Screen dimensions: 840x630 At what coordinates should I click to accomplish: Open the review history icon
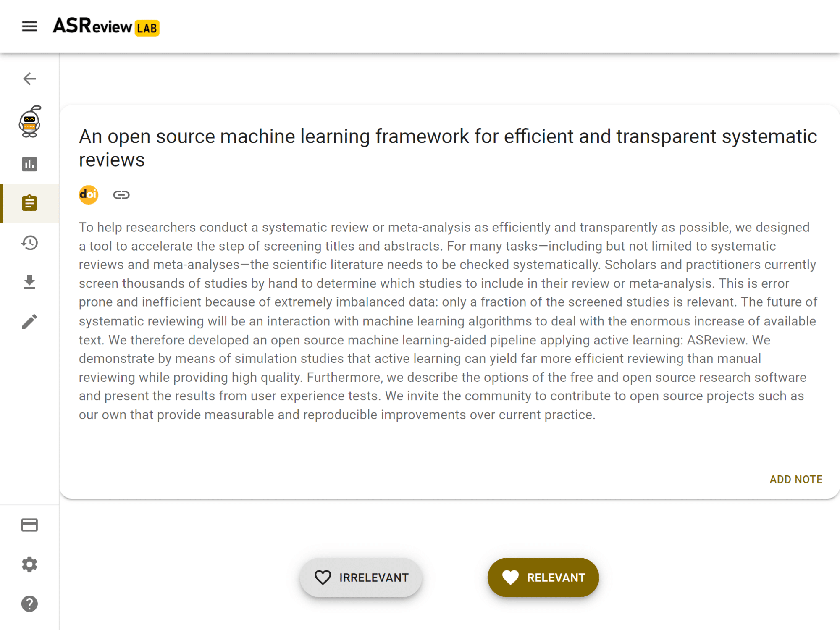(x=29, y=243)
